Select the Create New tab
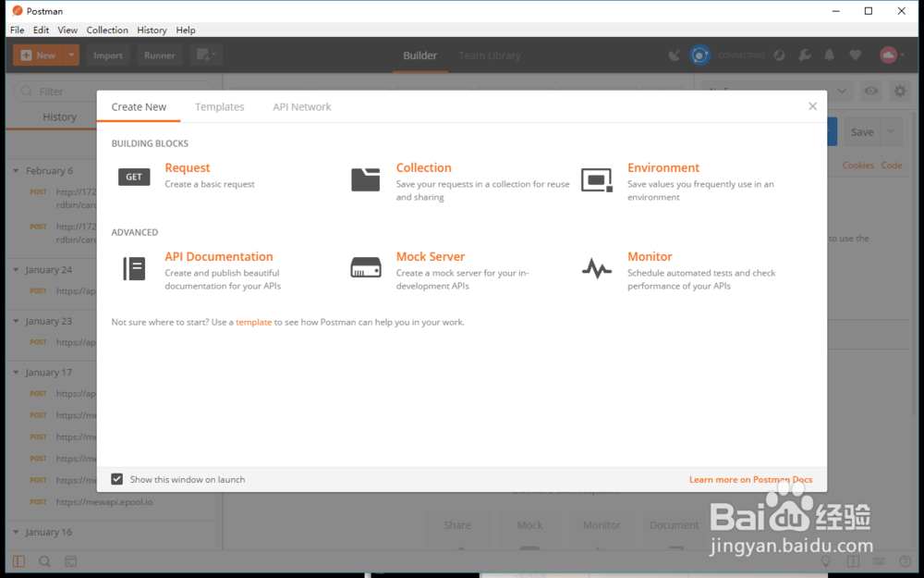 coord(139,106)
